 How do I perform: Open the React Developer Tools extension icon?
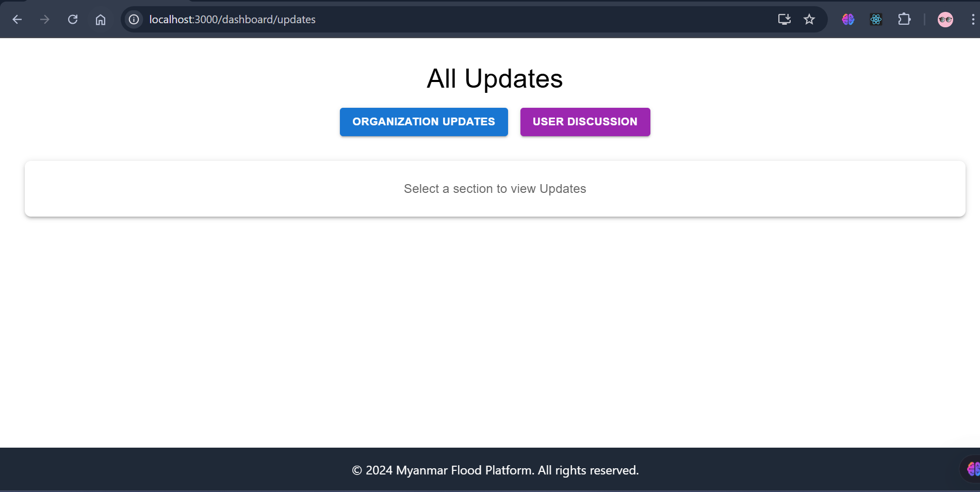(876, 20)
